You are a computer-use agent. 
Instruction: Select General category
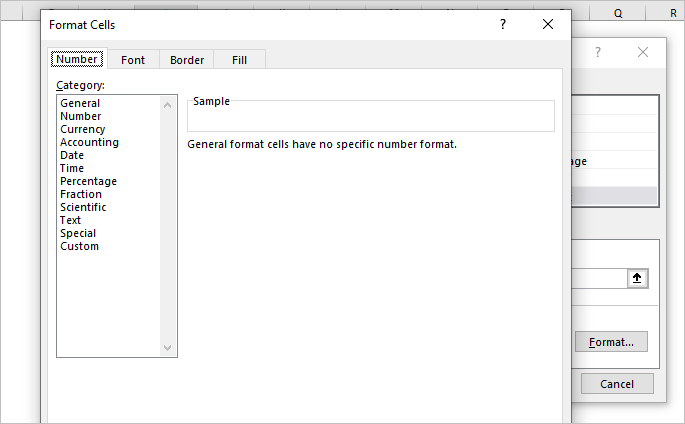(80, 103)
